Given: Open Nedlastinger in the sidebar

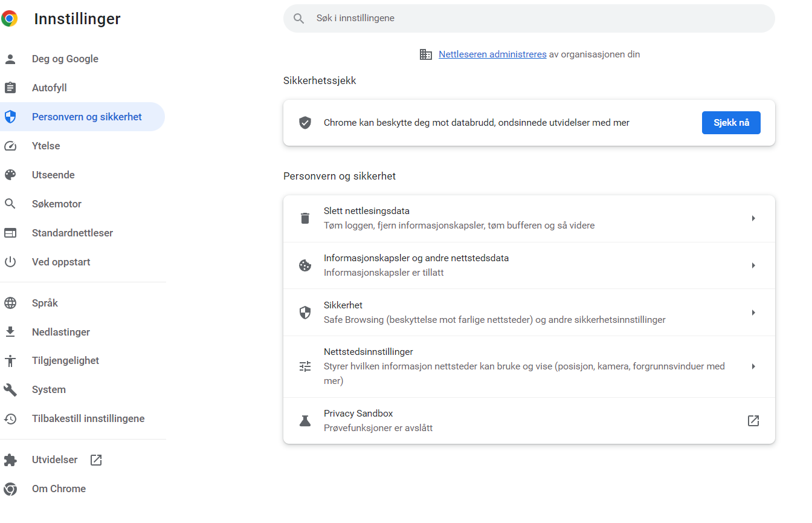Looking at the screenshot, I should (x=61, y=332).
